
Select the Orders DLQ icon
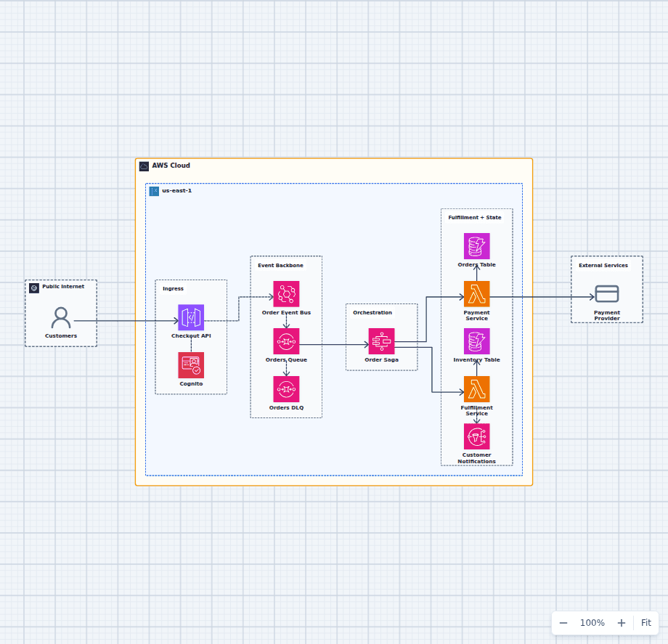[286, 389]
